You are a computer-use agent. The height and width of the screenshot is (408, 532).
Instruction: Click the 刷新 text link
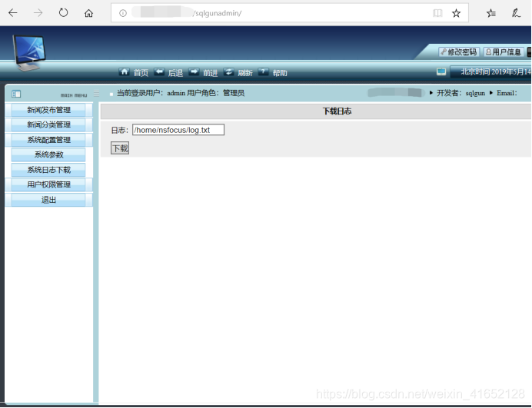245,73
